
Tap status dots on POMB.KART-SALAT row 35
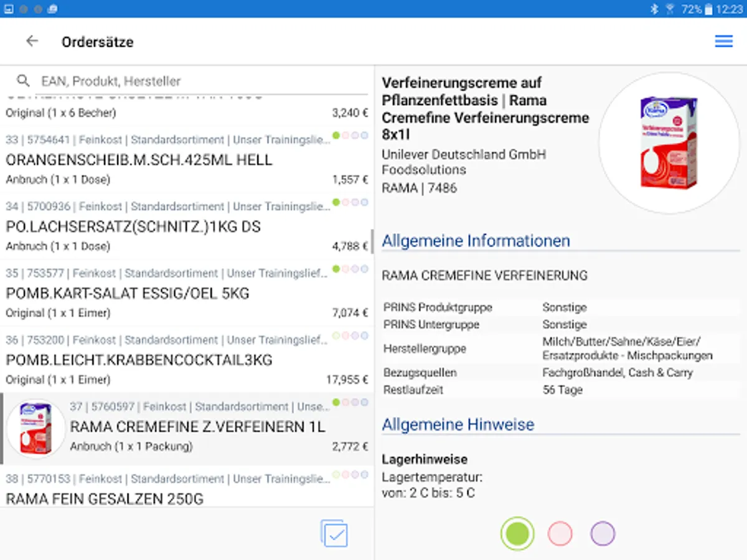point(350,269)
